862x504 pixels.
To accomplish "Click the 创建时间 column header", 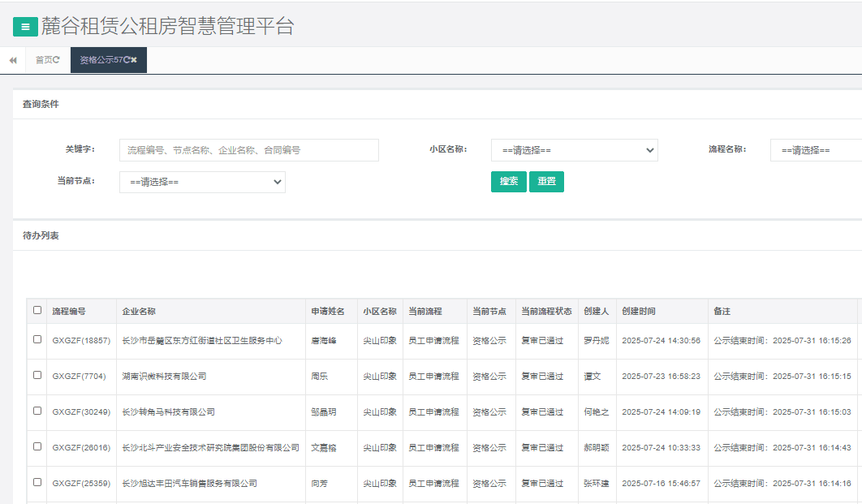I will (639, 311).
